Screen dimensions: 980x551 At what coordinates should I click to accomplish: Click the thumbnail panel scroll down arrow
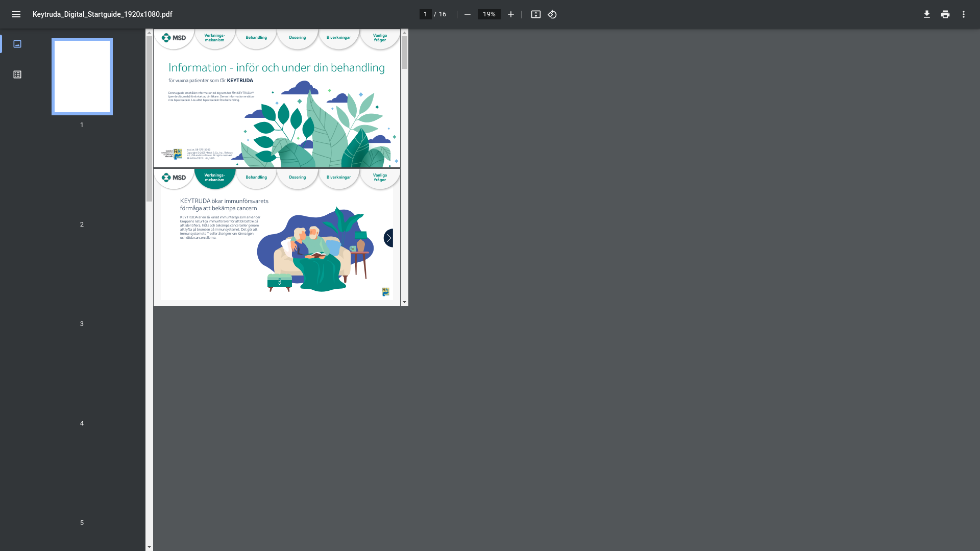tap(149, 547)
